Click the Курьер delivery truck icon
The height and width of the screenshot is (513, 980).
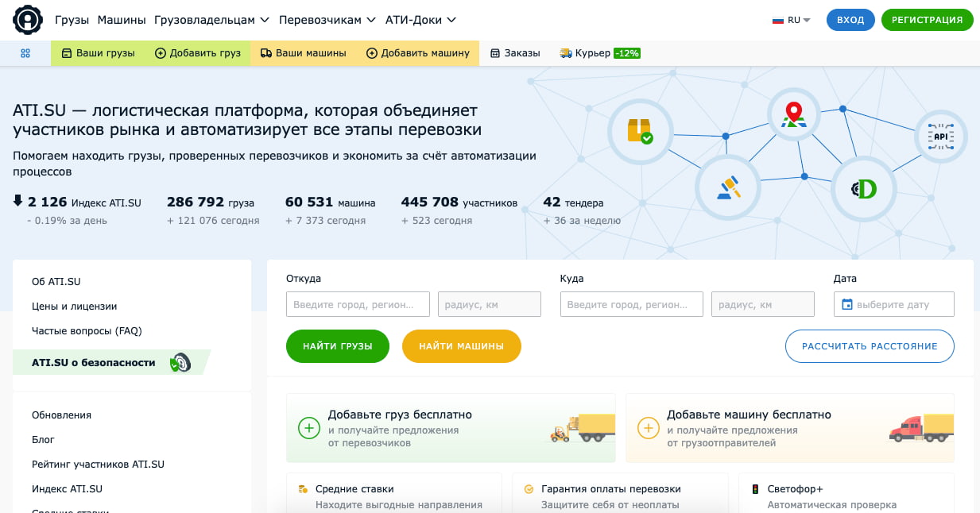click(566, 53)
